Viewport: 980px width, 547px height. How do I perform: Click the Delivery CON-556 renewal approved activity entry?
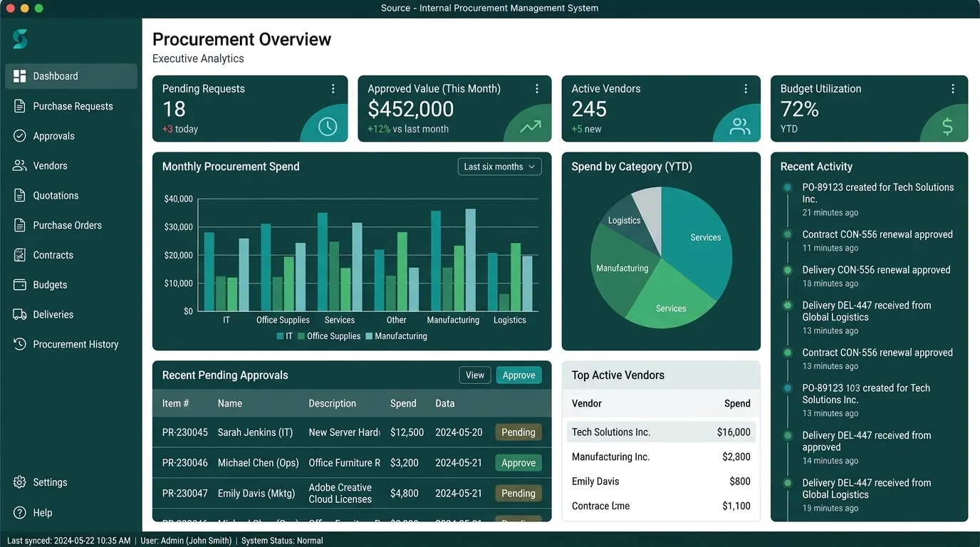[x=876, y=276]
